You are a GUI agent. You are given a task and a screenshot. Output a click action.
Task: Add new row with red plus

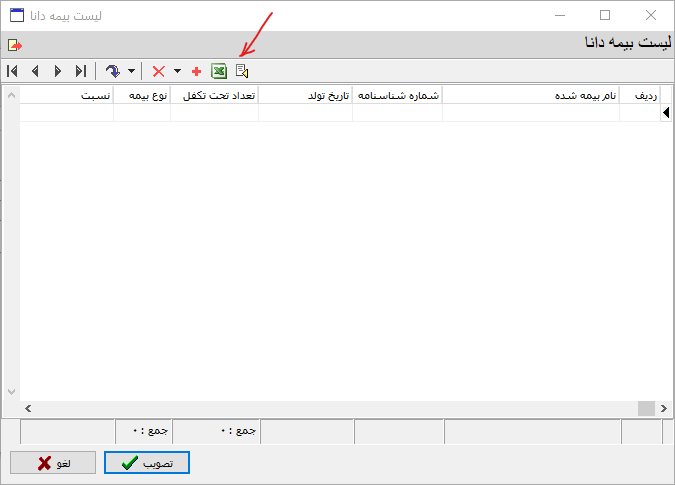coord(196,71)
